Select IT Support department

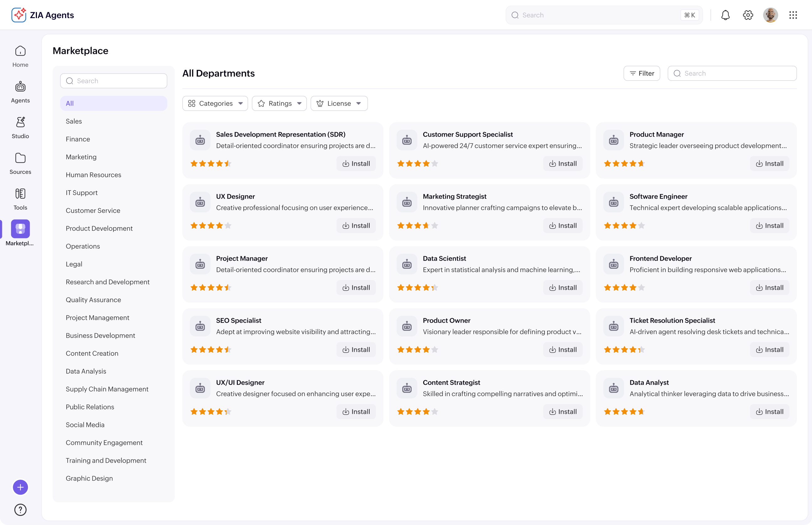click(113, 193)
